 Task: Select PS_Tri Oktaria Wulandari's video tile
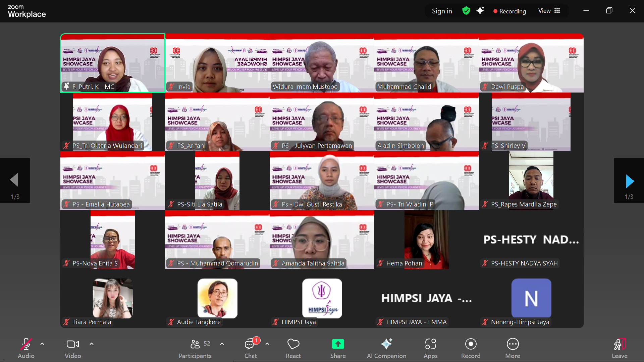click(x=113, y=122)
